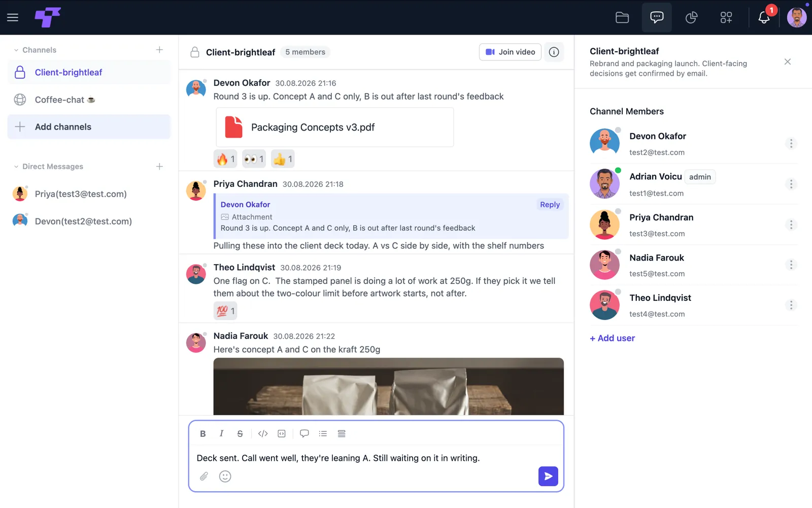Viewport: 812px width, 508px height.
Task: Insert inline code formatting
Action: pyautogui.click(x=263, y=433)
